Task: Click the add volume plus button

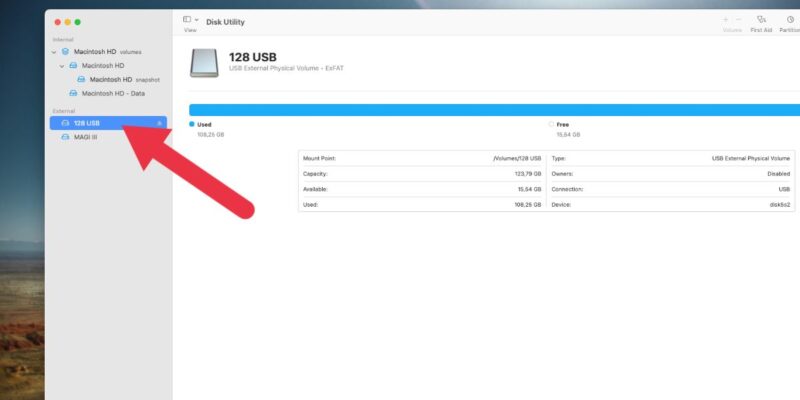Action: (726, 19)
